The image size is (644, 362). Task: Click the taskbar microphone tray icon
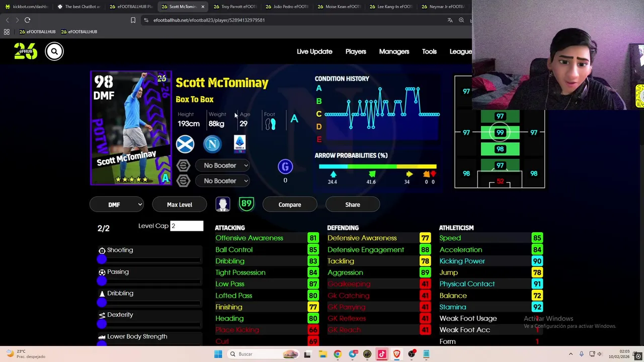tap(581, 354)
